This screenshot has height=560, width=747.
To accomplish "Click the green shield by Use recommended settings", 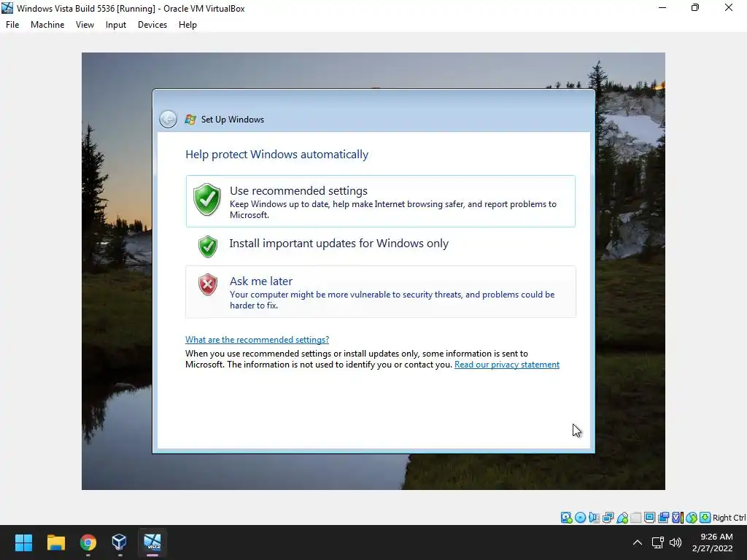I will (x=206, y=200).
